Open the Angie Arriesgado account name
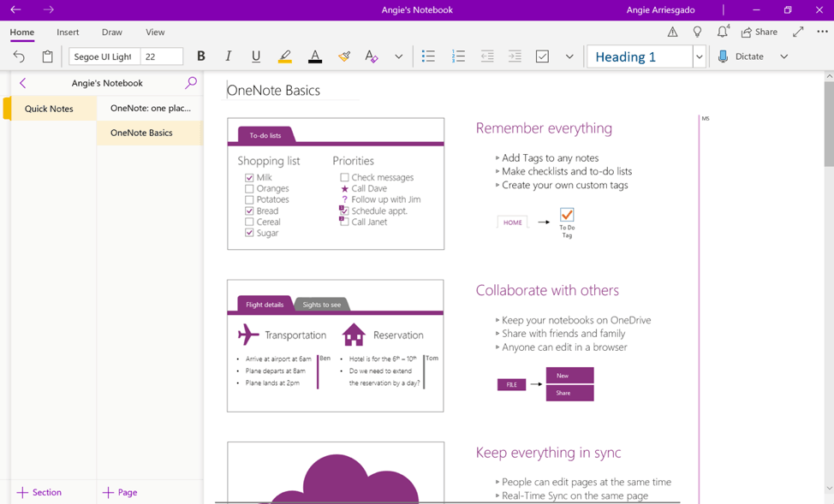Viewport: 834px width, 504px height. click(x=660, y=9)
